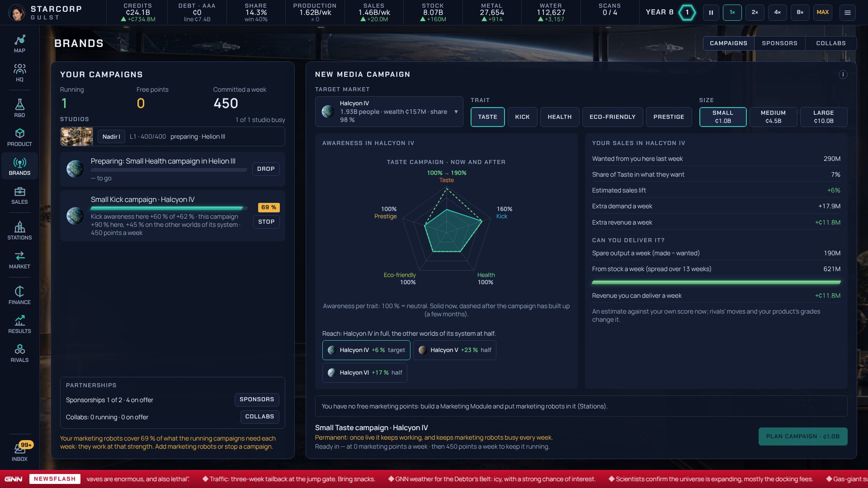
Task: Switch to the Collabs tab
Action: coord(830,43)
